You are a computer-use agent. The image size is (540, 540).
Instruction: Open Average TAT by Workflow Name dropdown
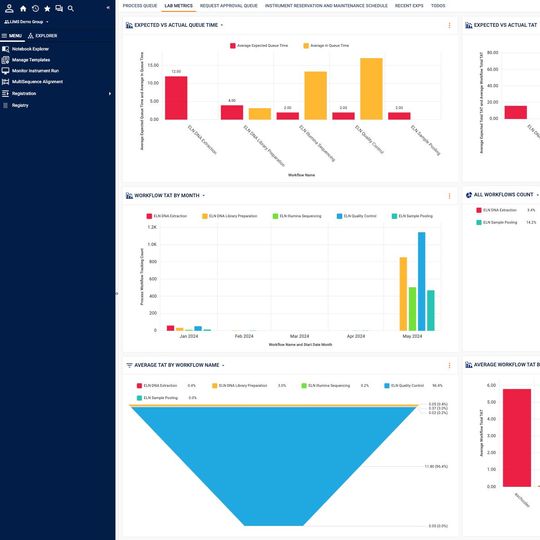pos(223,365)
